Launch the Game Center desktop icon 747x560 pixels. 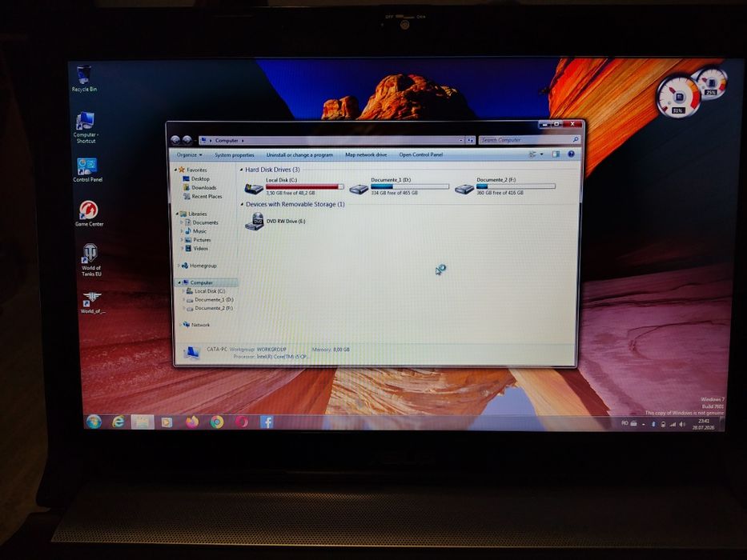point(89,214)
